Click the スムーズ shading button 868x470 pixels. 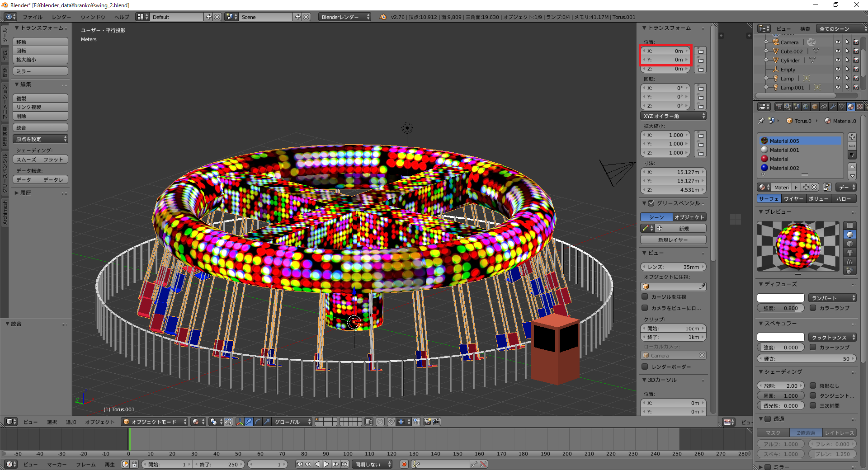tap(26, 160)
